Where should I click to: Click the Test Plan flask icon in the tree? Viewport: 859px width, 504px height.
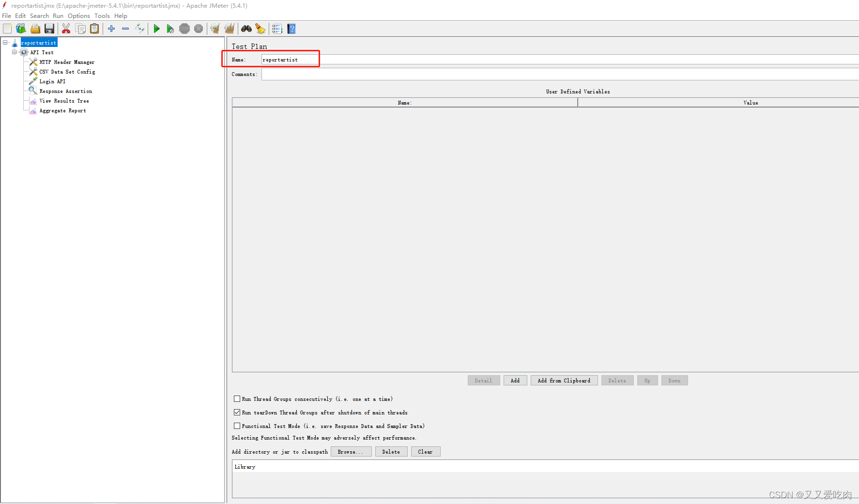15,43
